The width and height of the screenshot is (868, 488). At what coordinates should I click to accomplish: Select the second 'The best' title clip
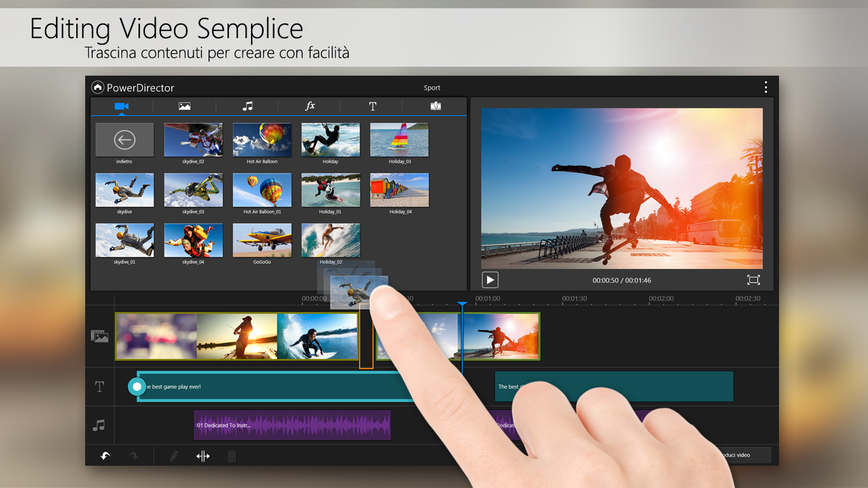click(614, 386)
